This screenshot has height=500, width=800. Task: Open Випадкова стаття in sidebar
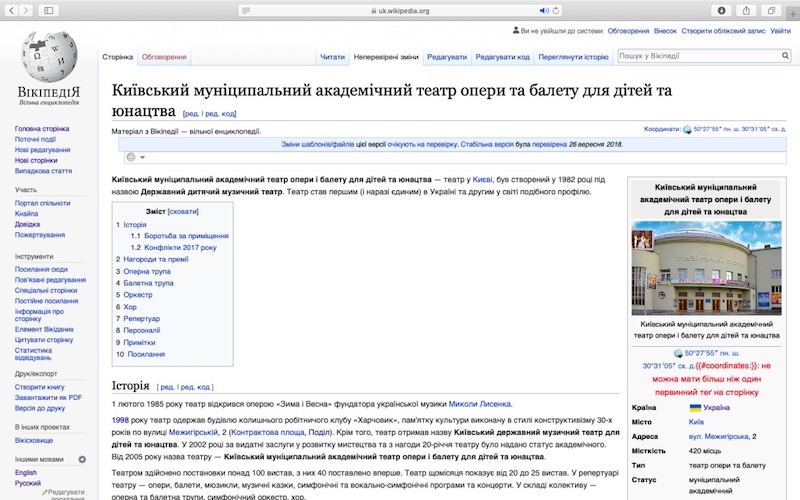pyautogui.click(x=43, y=171)
